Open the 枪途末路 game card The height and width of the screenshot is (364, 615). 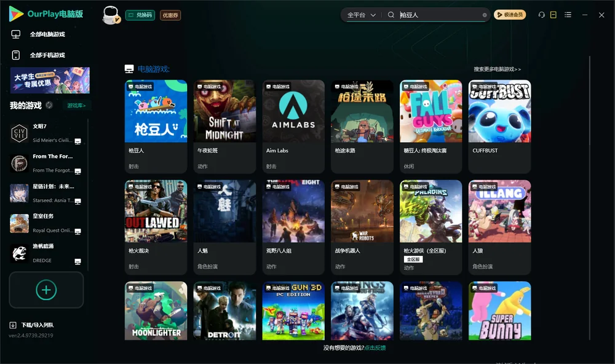362,126
